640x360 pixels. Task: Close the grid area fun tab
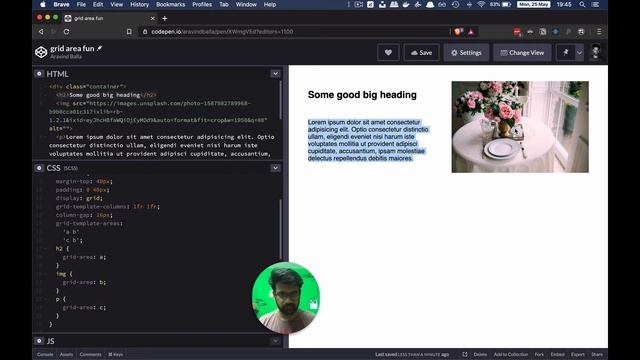(x=153, y=18)
